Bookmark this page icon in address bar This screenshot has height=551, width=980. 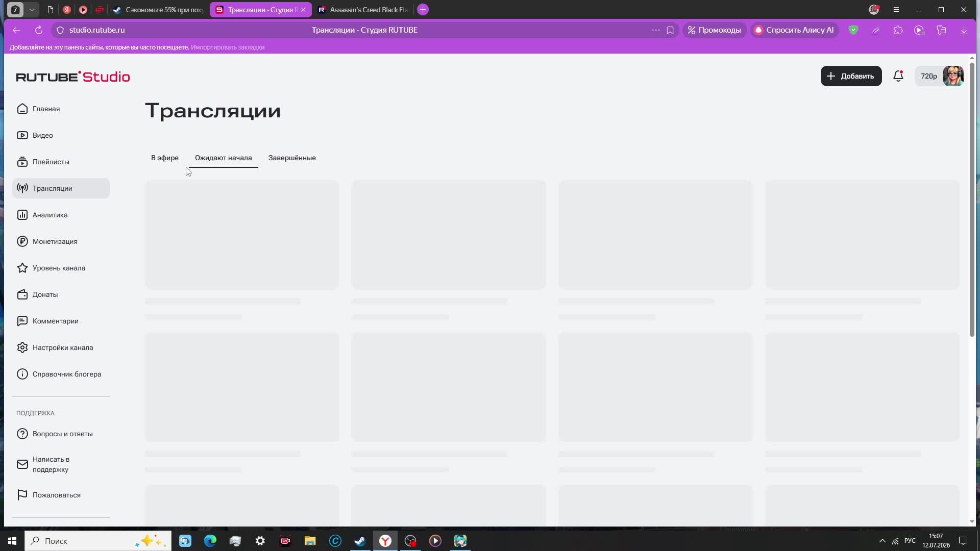pyautogui.click(x=670, y=30)
